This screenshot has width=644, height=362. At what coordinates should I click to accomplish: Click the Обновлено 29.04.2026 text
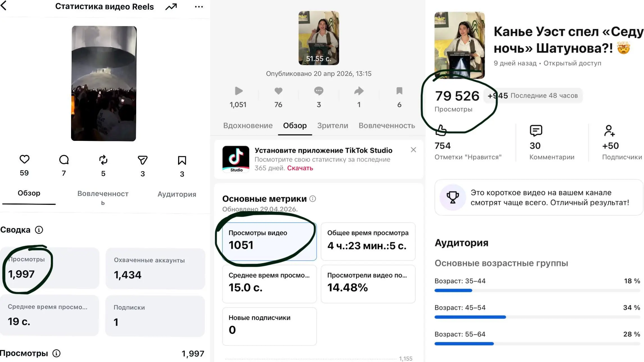[260, 209]
